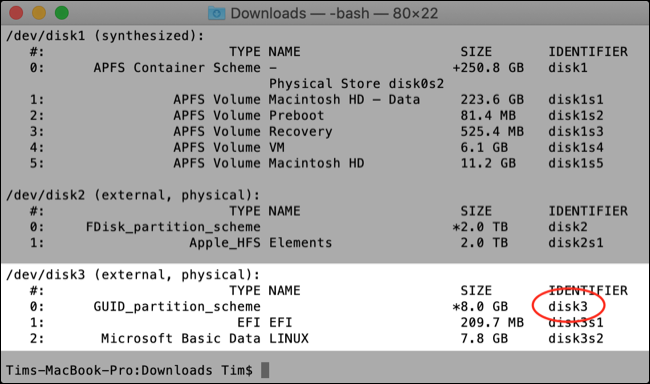Click the Downloads folder icon in title bar
This screenshot has height=384, width=650.
(216, 13)
